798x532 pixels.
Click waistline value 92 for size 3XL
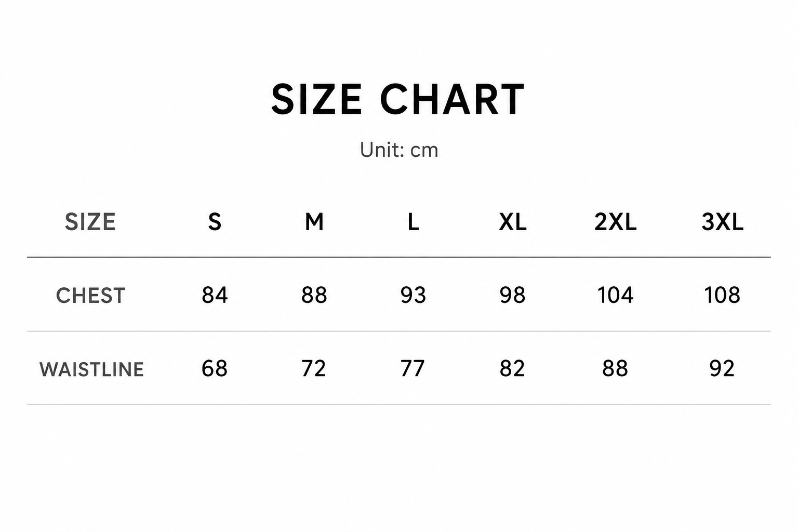(x=722, y=369)
